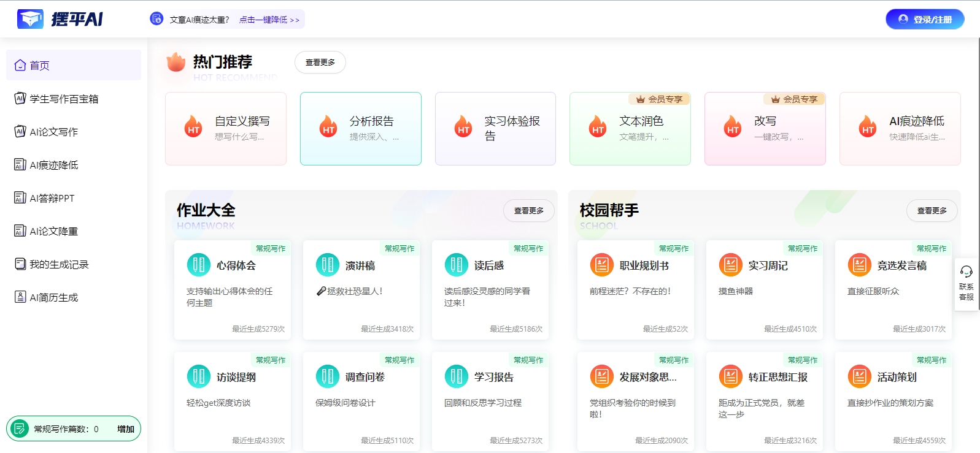980x453 pixels.
Task: Click the 回顾和反思学习过程 text
Action: [x=483, y=403]
